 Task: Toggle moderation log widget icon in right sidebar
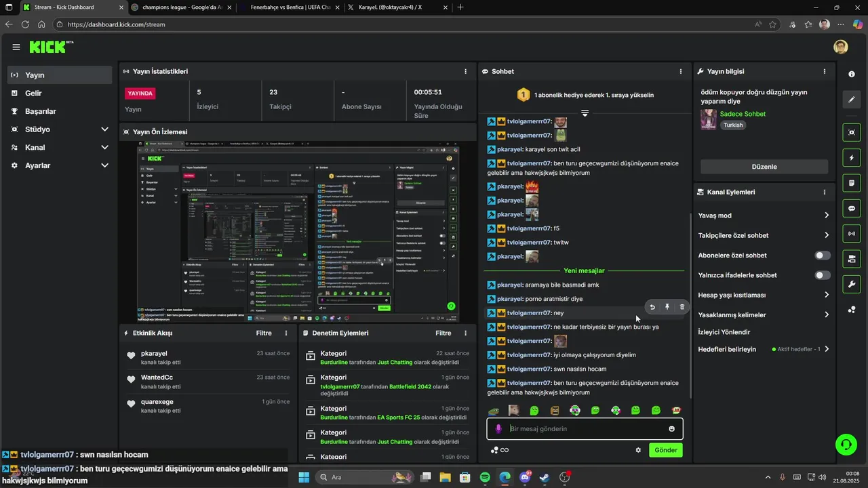coord(852,183)
